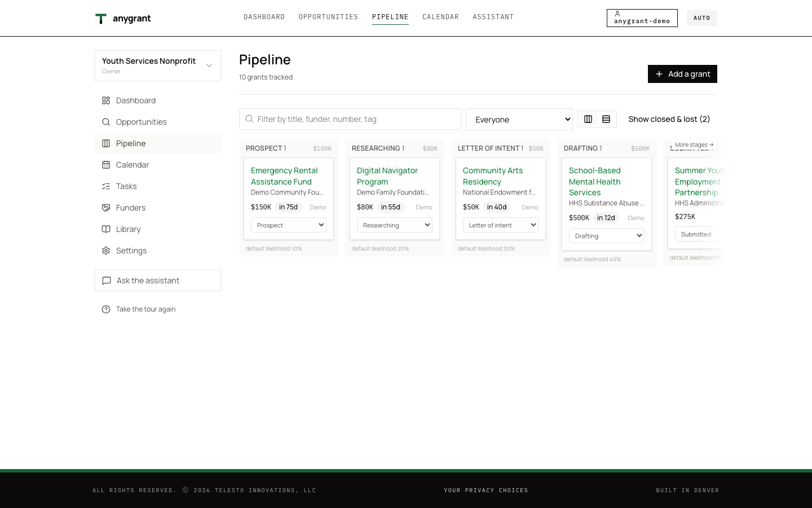Click the chat bubble icon beside Ask the assistant
Screen dimensions: 812x508
pos(107,281)
